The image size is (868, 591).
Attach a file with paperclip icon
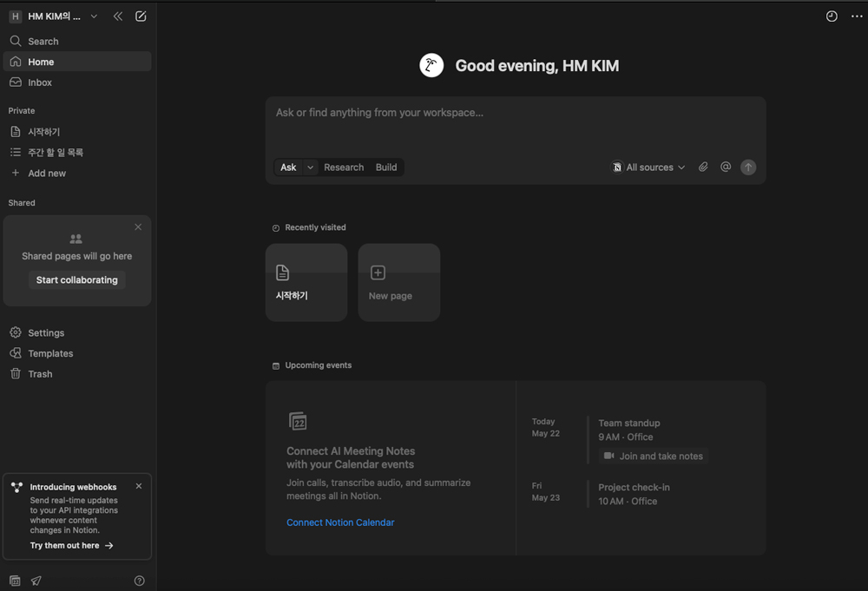pyautogui.click(x=703, y=167)
